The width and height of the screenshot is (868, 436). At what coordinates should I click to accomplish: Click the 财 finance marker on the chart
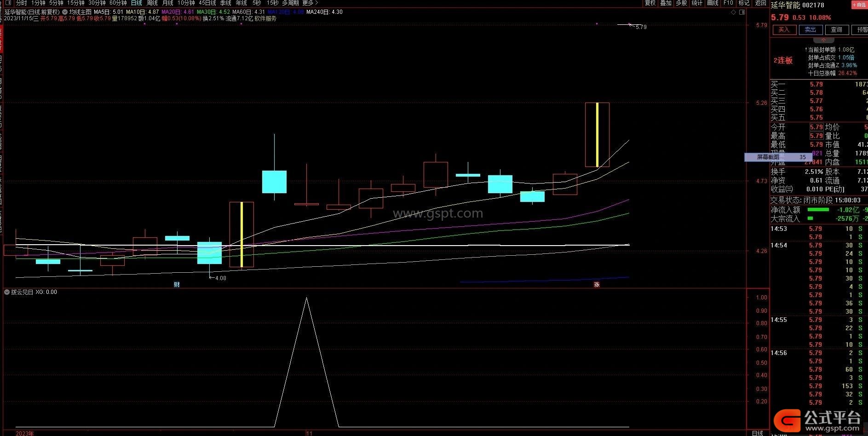coord(177,285)
